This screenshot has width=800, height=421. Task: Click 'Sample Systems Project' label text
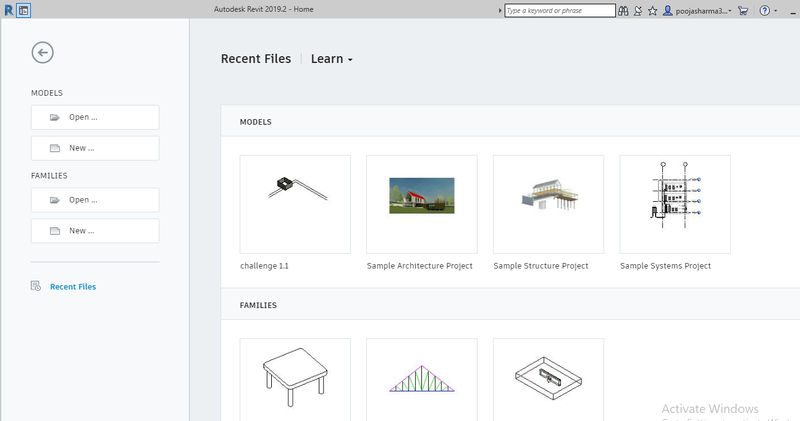pos(665,266)
